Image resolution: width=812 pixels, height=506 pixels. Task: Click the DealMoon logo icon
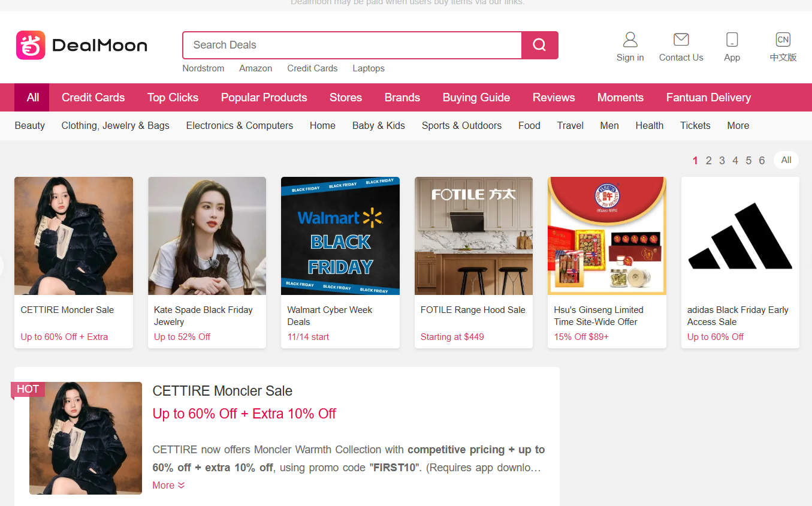pos(31,46)
